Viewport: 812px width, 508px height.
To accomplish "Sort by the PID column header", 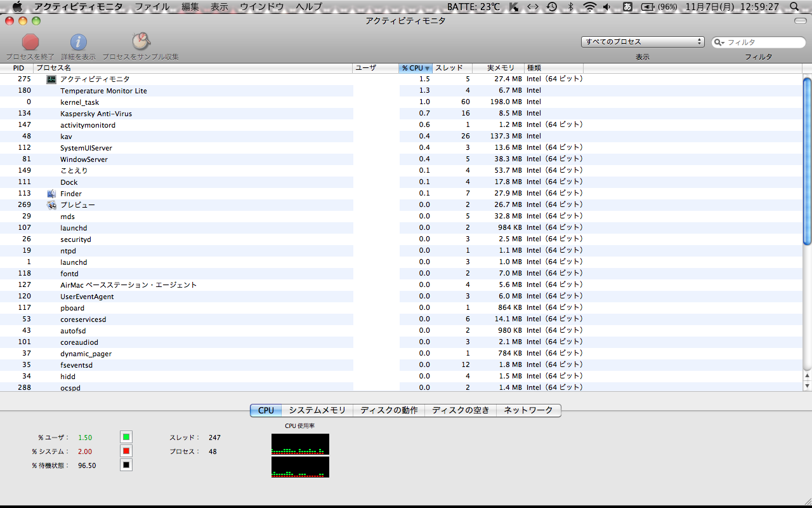I will [17, 68].
